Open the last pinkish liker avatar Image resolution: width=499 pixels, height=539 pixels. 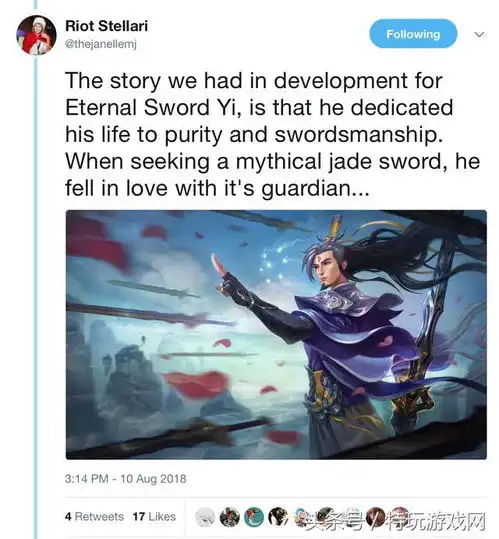coord(399,517)
